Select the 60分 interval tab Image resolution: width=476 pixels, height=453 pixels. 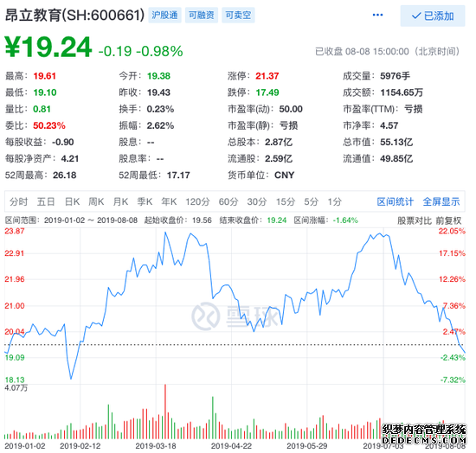(x=228, y=201)
